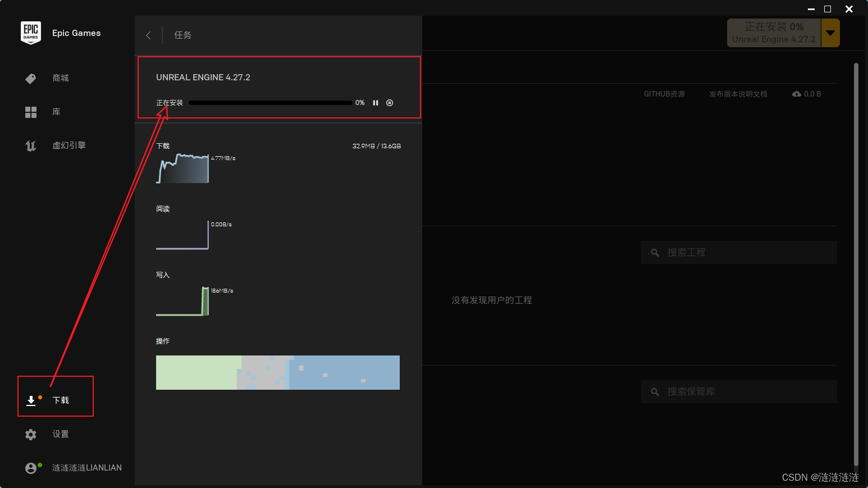The height and width of the screenshot is (488, 868).
Task: Open the 设置 gear icon
Action: click(x=31, y=435)
